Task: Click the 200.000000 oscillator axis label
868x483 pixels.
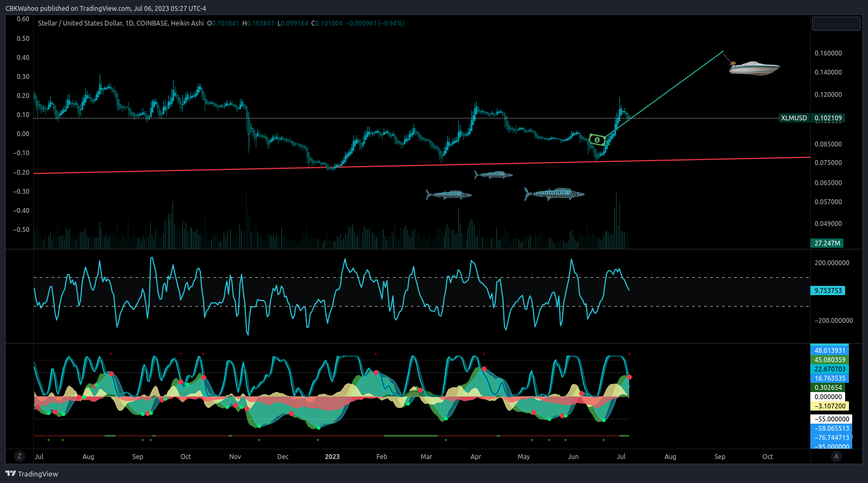Action: point(832,263)
